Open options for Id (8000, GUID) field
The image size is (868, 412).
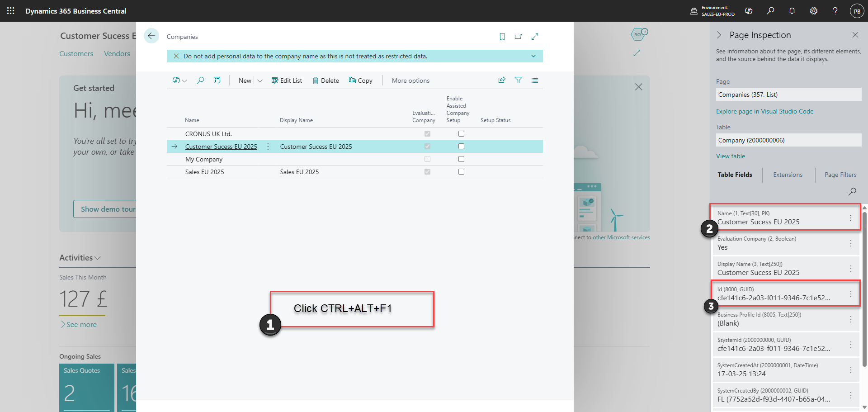[x=851, y=294]
